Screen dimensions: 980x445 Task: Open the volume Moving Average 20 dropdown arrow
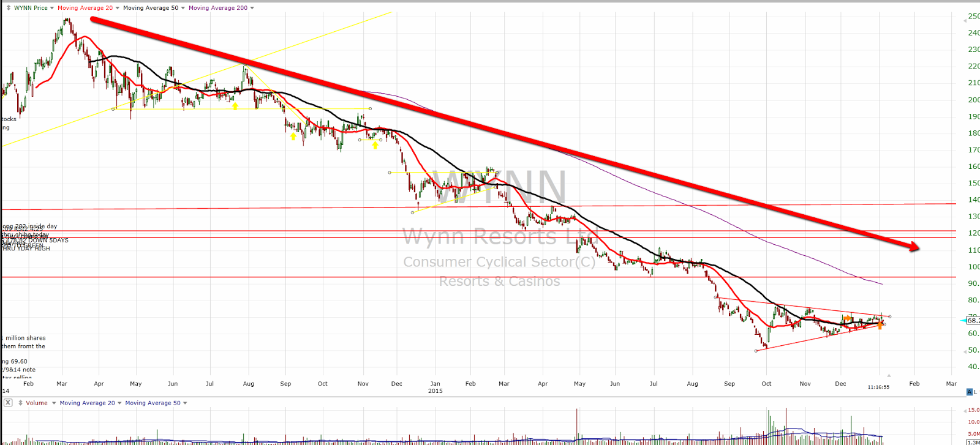(119, 403)
